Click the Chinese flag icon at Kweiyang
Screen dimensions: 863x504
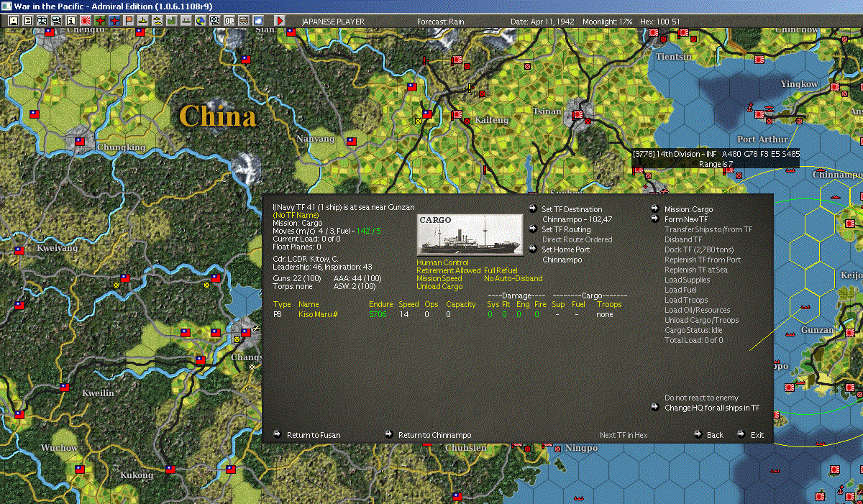point(19,250)
